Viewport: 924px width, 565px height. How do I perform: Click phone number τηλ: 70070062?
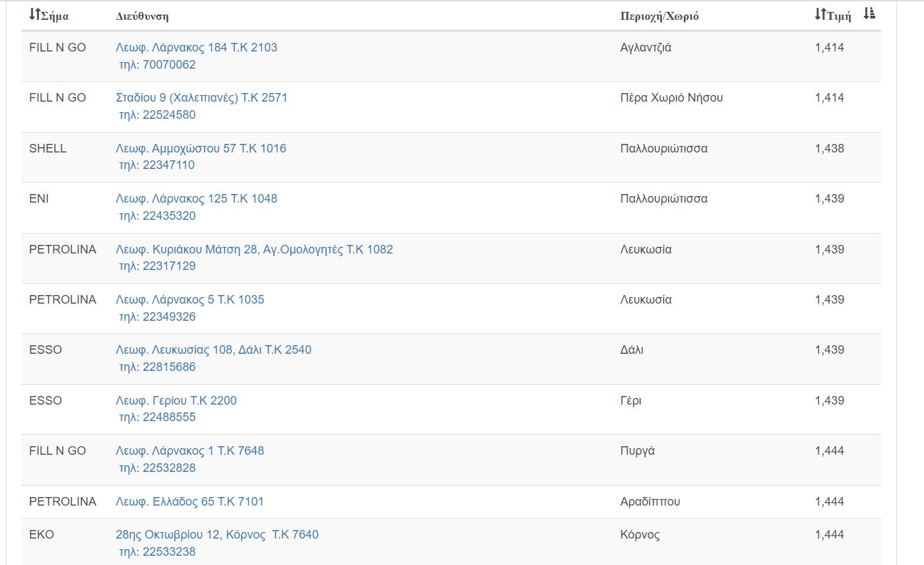pos(157,65)
